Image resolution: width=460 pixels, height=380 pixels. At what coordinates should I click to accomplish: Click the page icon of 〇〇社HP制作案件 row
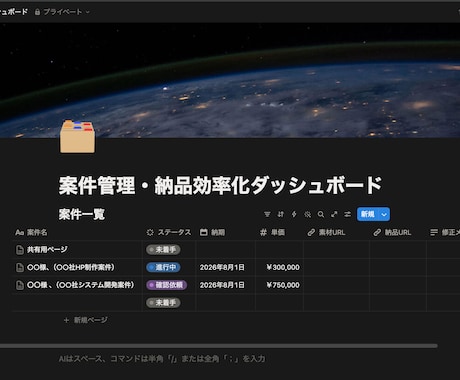(x=20, y=267)
